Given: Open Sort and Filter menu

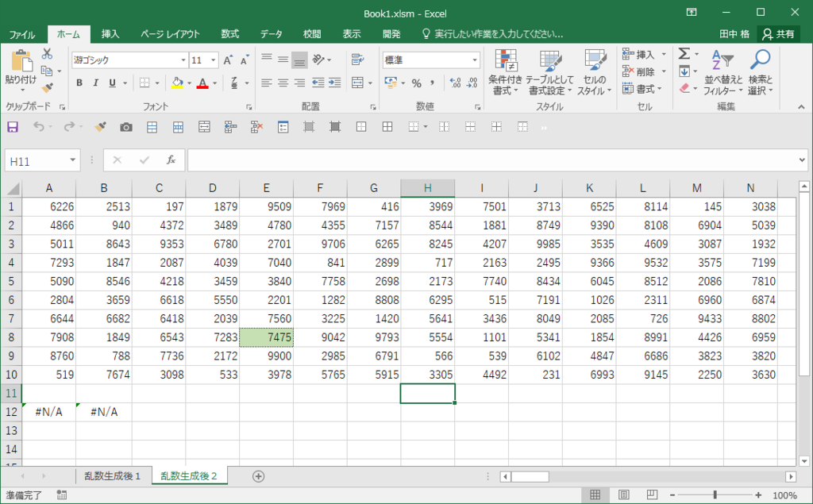Looking at the screenshot, I should (722, 72).
